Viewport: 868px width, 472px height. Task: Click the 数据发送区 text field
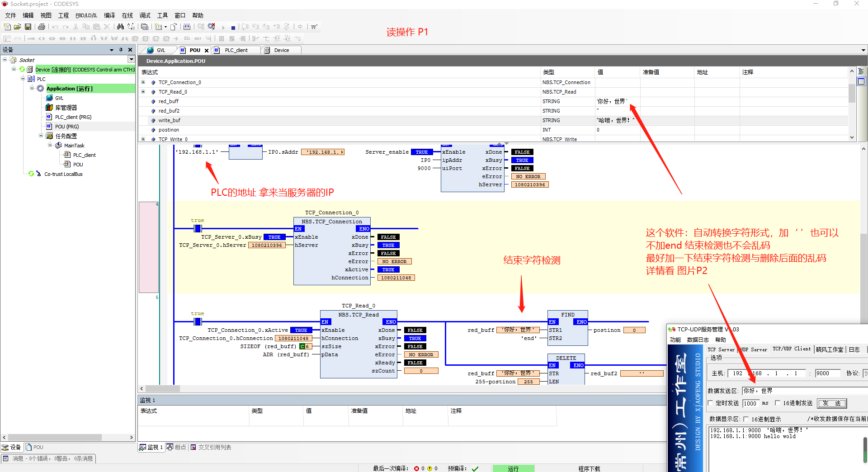pos(805,391)
